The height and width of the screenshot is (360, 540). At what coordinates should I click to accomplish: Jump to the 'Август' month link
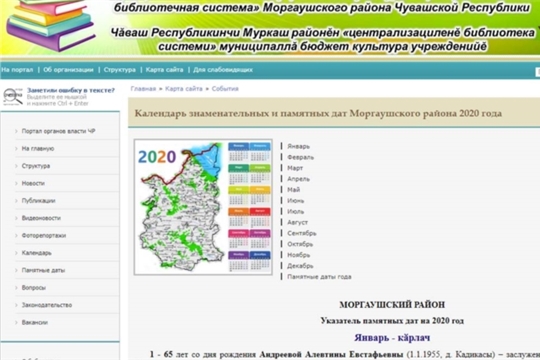tap(298, 223)
